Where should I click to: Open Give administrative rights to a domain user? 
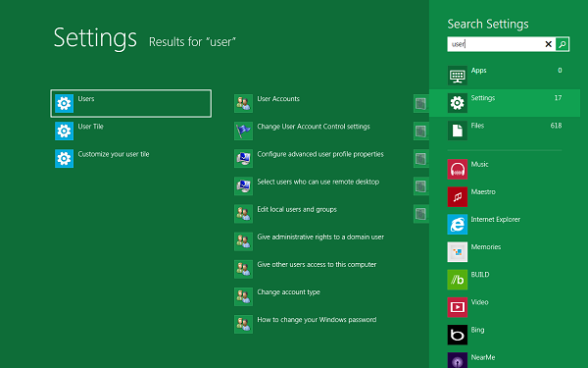pos(320,237)
